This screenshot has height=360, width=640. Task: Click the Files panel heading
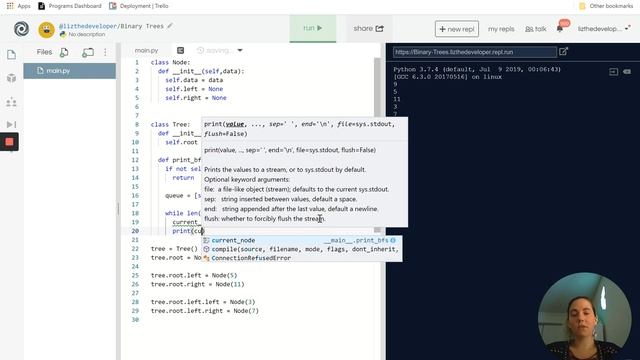point(44,52)
